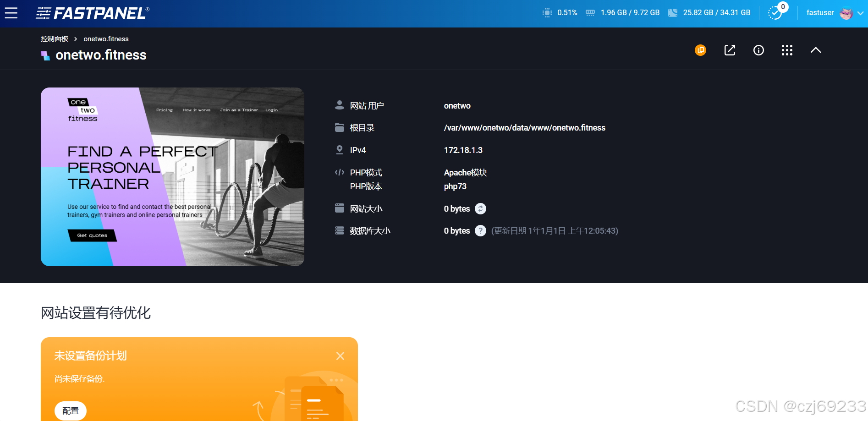This screenshot has width=868, height=421.
Task: Click the PHP模式 code icon
Action: tap(340, 172)
